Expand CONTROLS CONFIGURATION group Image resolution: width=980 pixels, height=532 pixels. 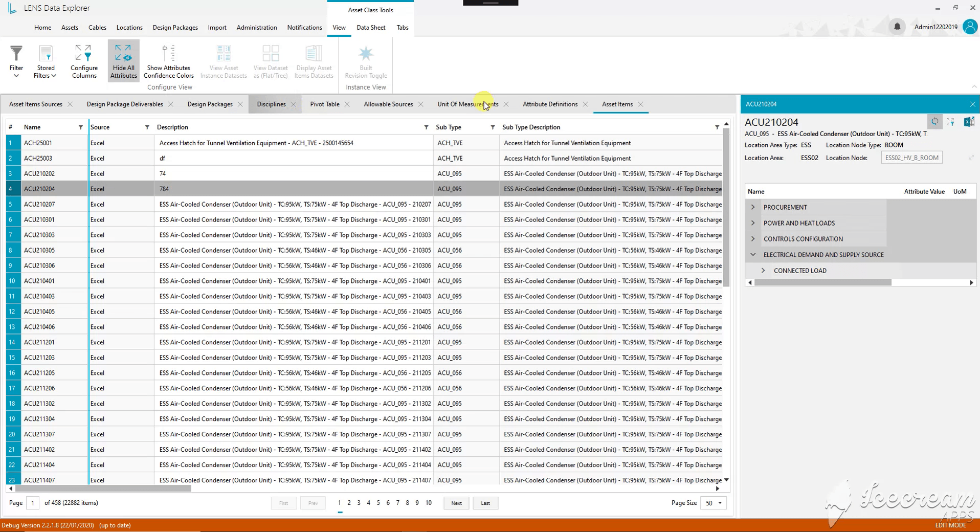coord(753,239)
